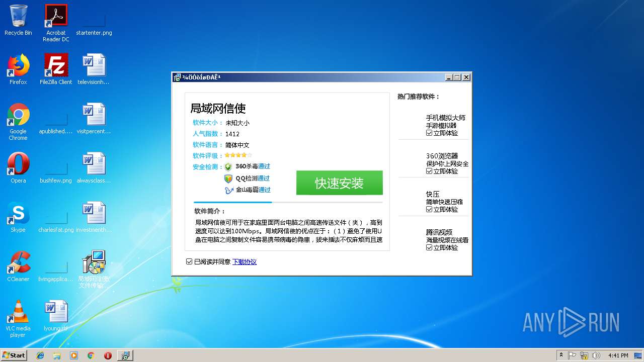Launch Google Chrome from the desktop
The width and height of the screenshot is (644, 362).
coord(18,122)
